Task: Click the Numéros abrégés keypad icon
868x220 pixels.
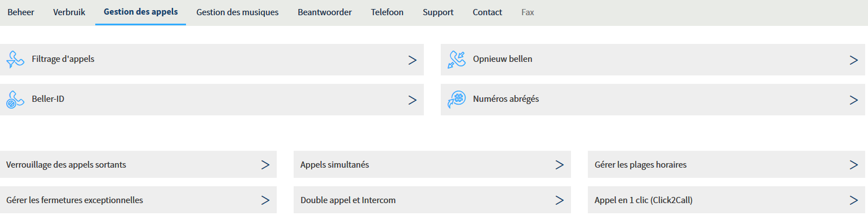Action: coord(456,100)
